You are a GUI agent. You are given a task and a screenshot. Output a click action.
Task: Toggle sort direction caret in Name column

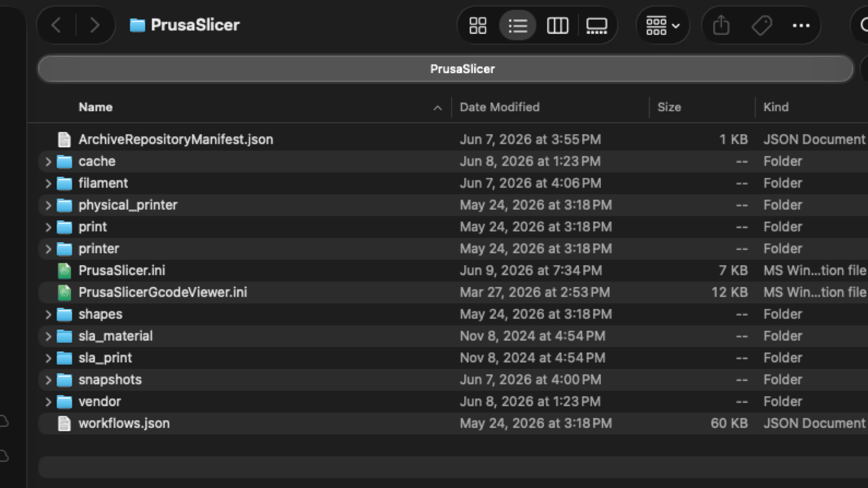tap(437, 108)
